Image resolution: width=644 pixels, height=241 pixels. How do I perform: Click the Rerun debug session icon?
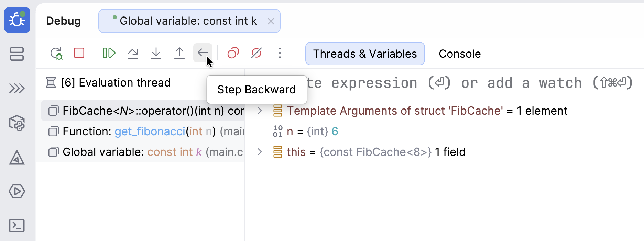56,53
